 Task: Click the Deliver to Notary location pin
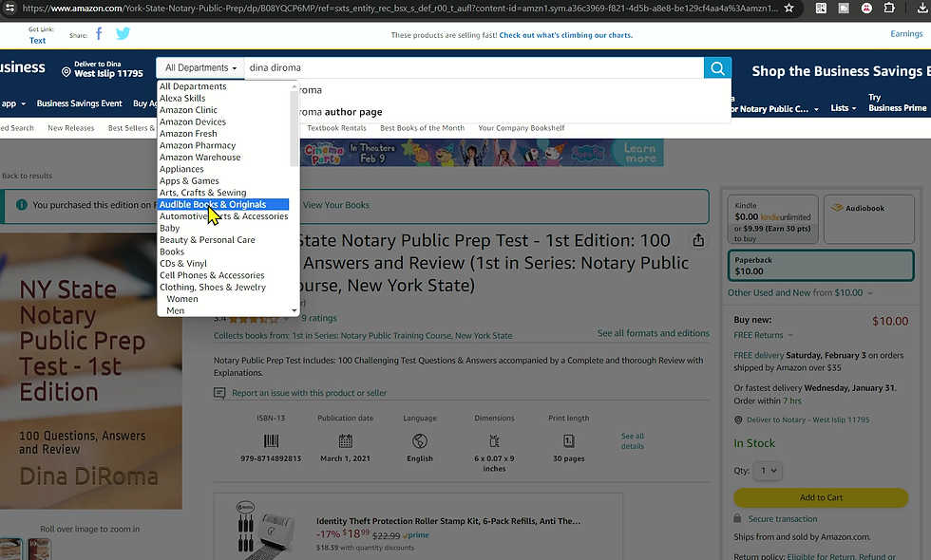click(x=739, y=420)
